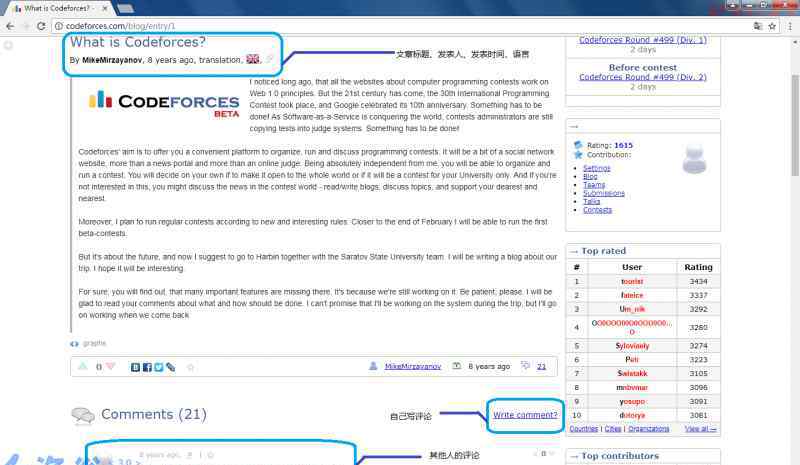
Task: Open Settings link in profile sidebar
Action: pyautogui.click(x=596, y=168)
